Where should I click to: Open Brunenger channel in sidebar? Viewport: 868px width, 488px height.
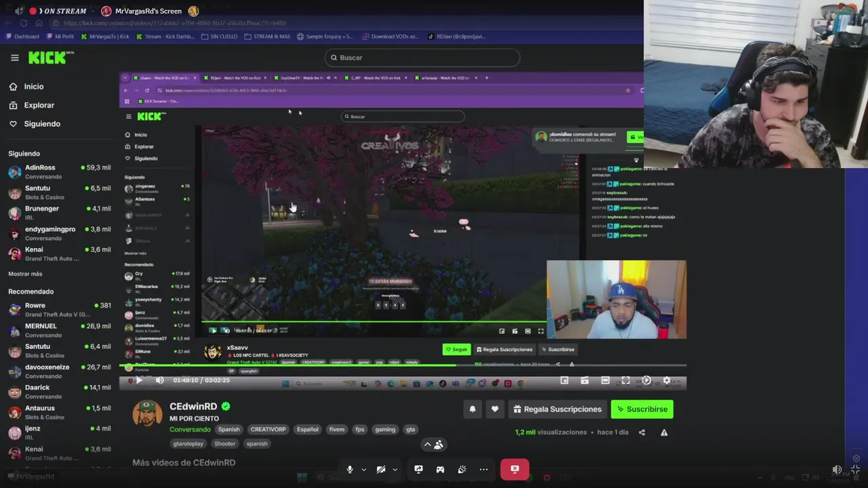59,212
